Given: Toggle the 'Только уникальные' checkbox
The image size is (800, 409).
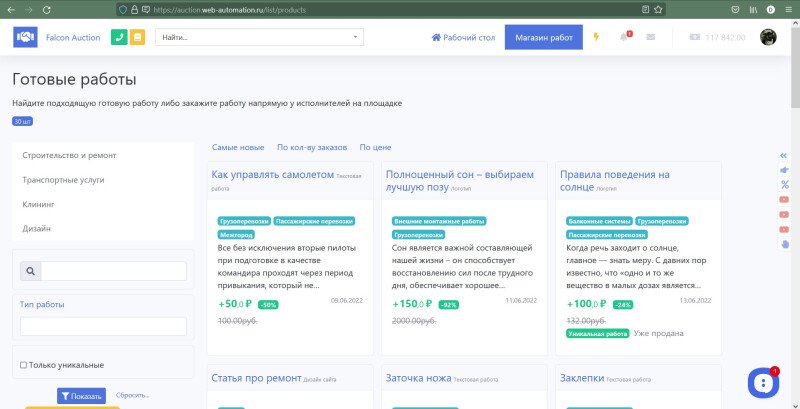Looking at the screenshot, I should point(23,365).
